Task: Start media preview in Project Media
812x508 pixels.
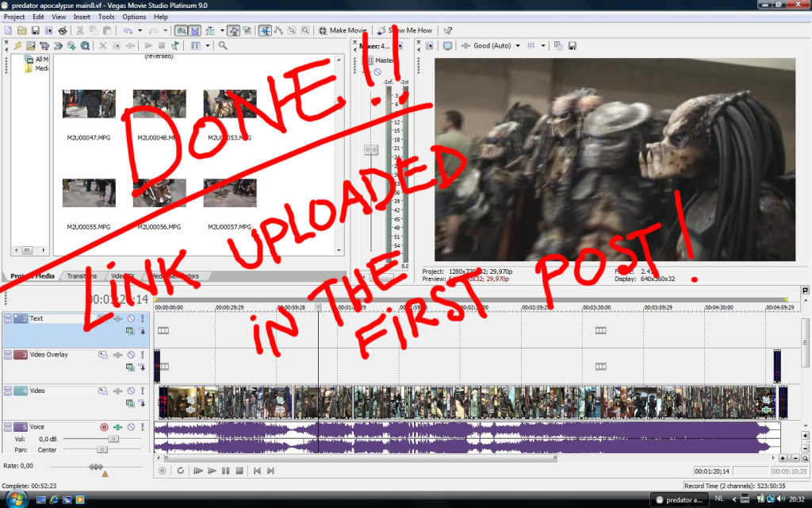Action: tap(148, 45)
